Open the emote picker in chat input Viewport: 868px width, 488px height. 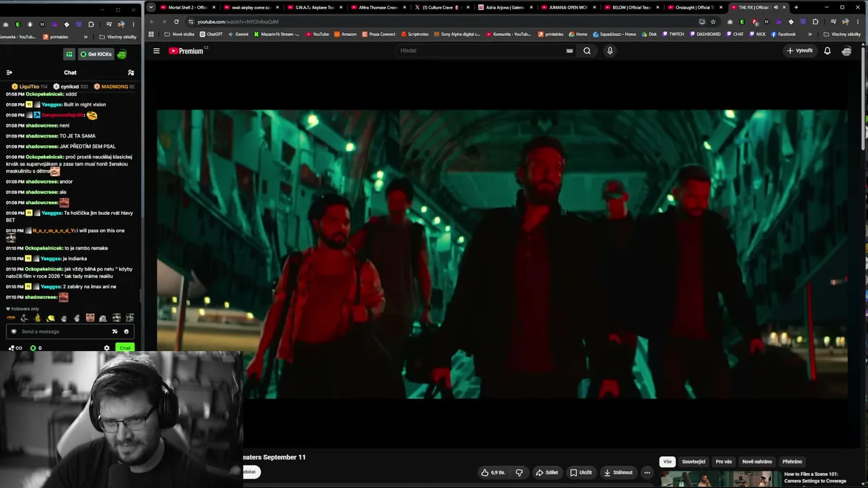pyautogui.click(x=126, y=331)
